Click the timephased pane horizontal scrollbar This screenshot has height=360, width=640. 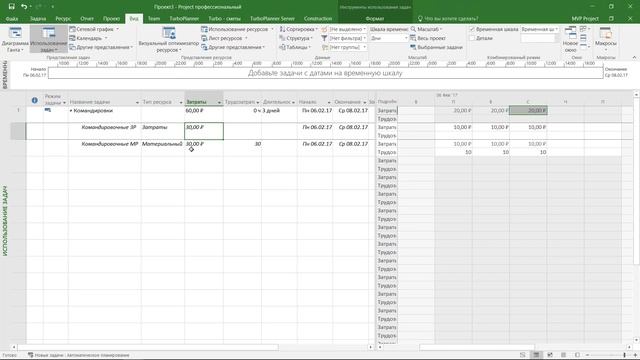pos(478,347)
